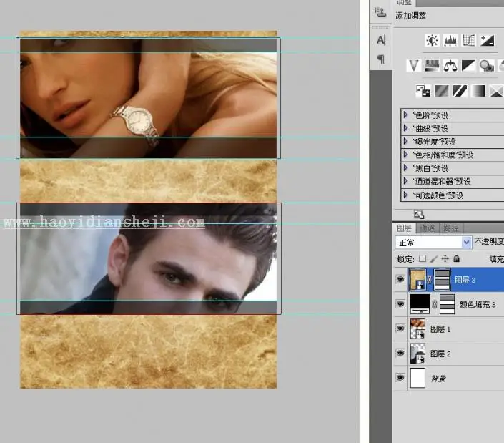Hide 图层 3 with its eye icon
The height and width of the screenshot is (443, 504).
[x=400, y=279]
